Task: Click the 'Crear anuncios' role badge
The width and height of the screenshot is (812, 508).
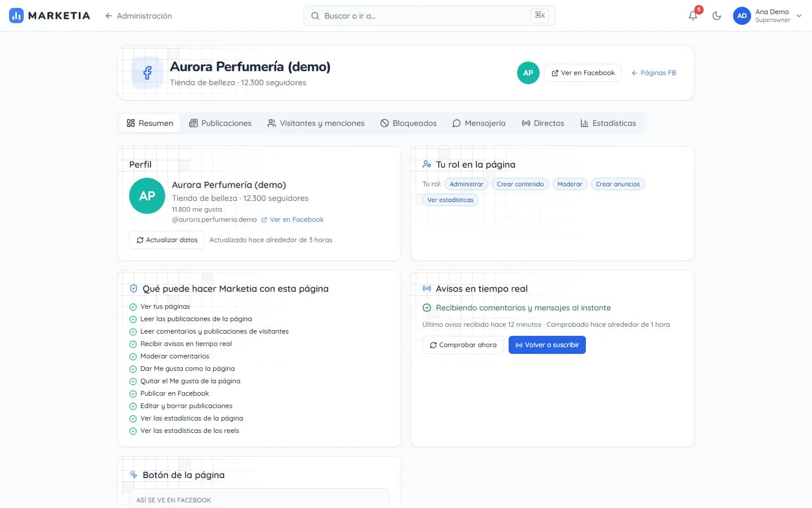Action: pos(618,184)
